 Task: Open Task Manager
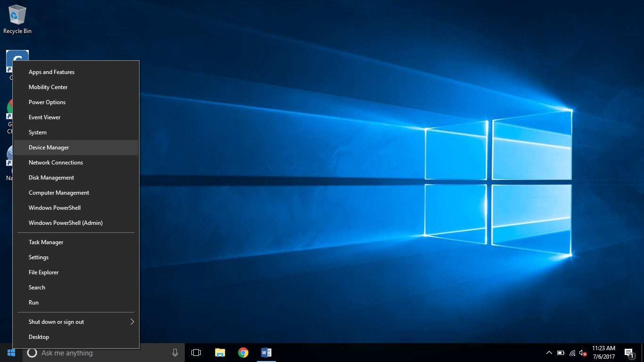click(76, 242)
